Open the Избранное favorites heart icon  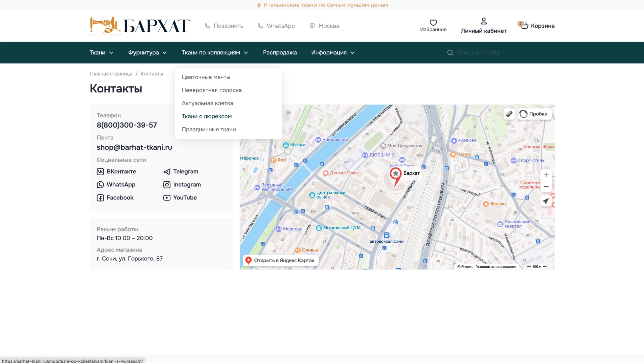pyautogui.click(x=433, y=23)
